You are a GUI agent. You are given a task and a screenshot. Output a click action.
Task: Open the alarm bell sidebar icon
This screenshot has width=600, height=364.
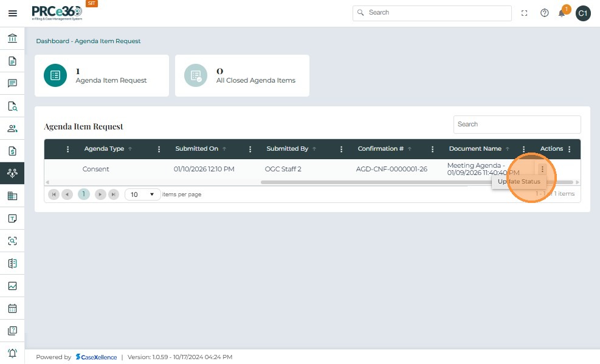click(12, 353)
